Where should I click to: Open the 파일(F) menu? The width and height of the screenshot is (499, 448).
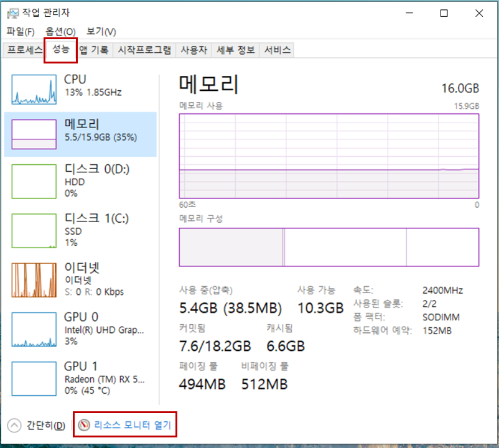[19, 31]
